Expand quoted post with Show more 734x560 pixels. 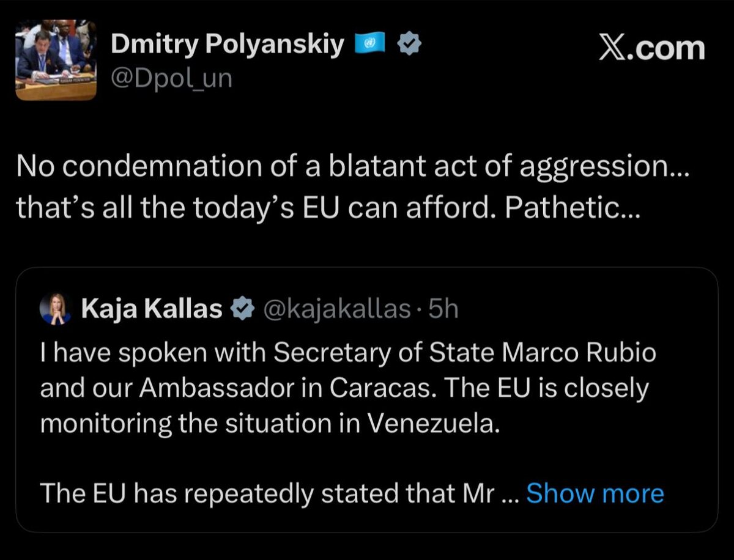coord(595,493)
